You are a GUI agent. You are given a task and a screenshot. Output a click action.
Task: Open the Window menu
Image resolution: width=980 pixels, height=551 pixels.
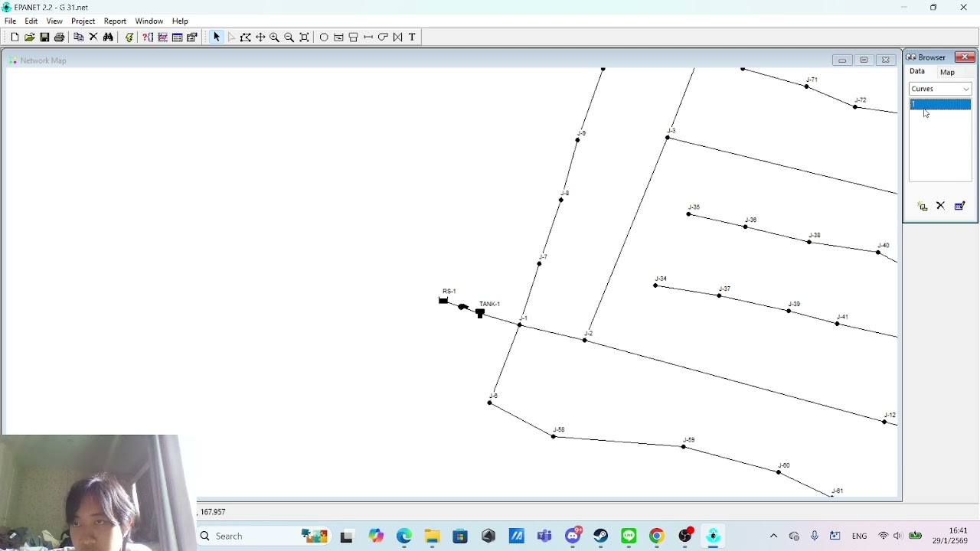pos(149,21)
